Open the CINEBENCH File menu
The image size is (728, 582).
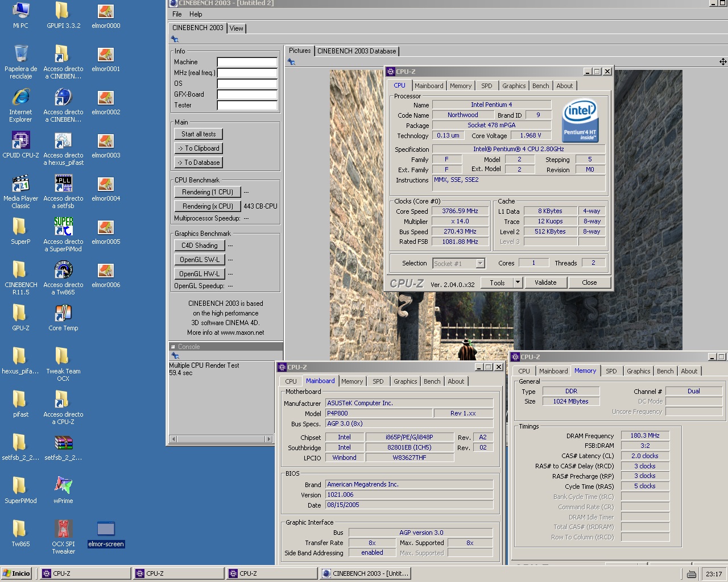tap(177, 14)
